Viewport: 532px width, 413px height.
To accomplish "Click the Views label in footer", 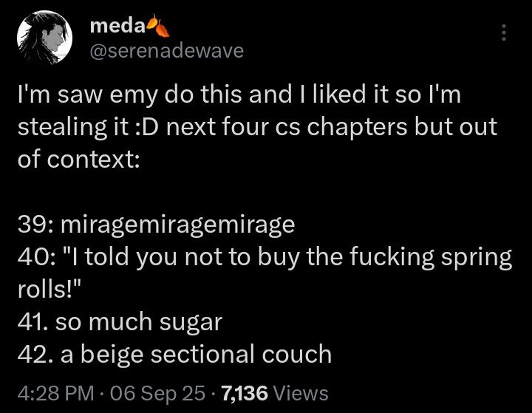I will 301,393.
